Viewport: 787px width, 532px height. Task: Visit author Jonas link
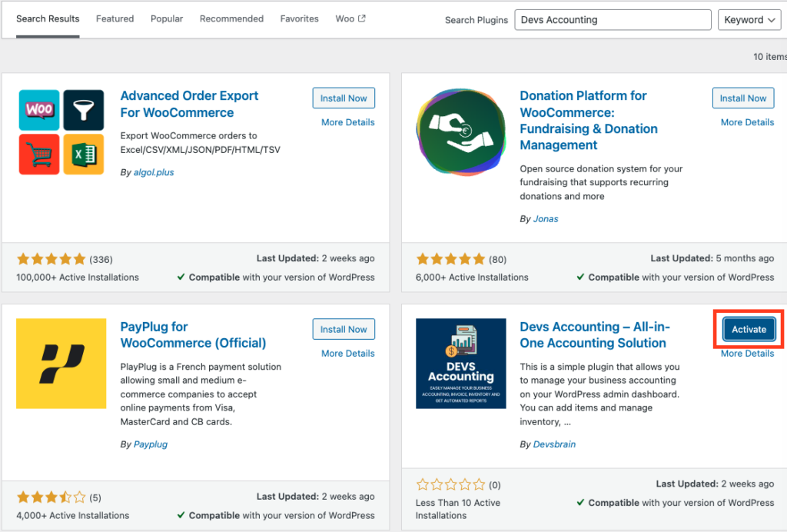click(546, 219)
